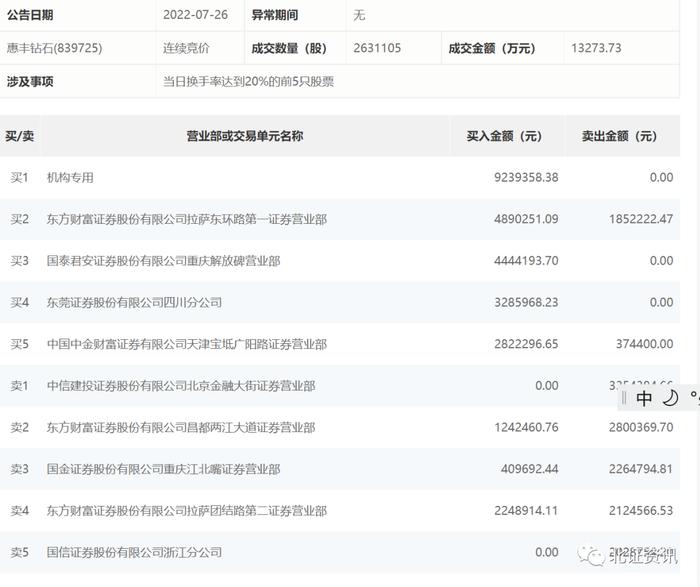
Task: Click the 买/卖 column header
Action: [x=20, y=136]
